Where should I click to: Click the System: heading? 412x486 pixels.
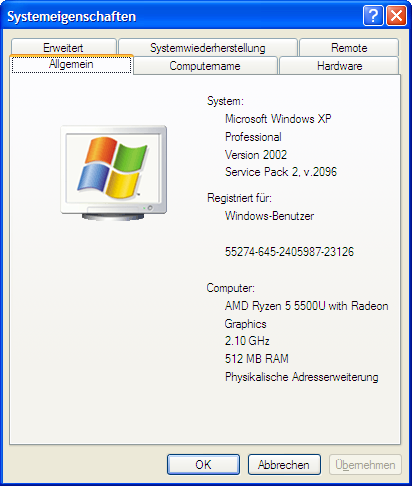225,101
